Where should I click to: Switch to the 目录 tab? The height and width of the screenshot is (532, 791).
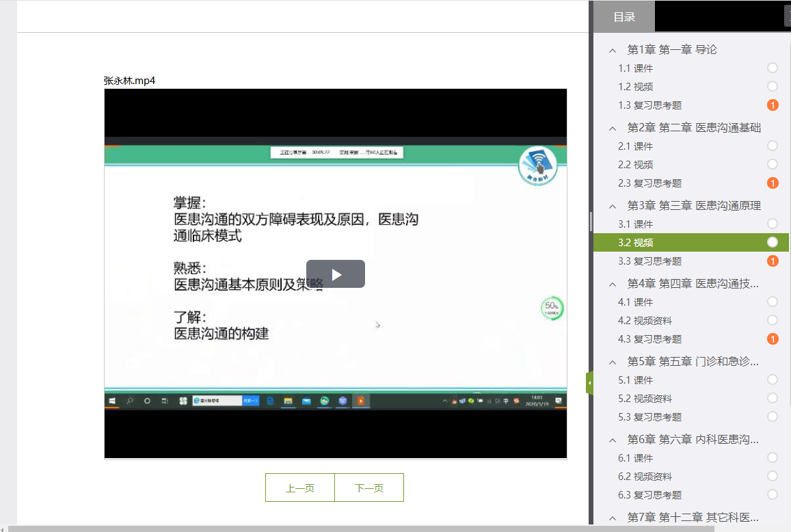click(x=624, y=16)
